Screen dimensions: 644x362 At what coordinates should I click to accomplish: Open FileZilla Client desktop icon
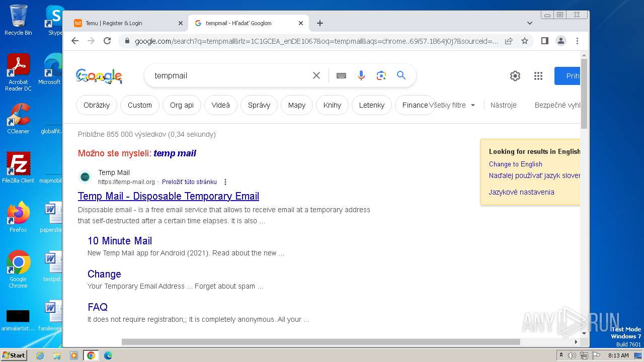pos(18,168)
